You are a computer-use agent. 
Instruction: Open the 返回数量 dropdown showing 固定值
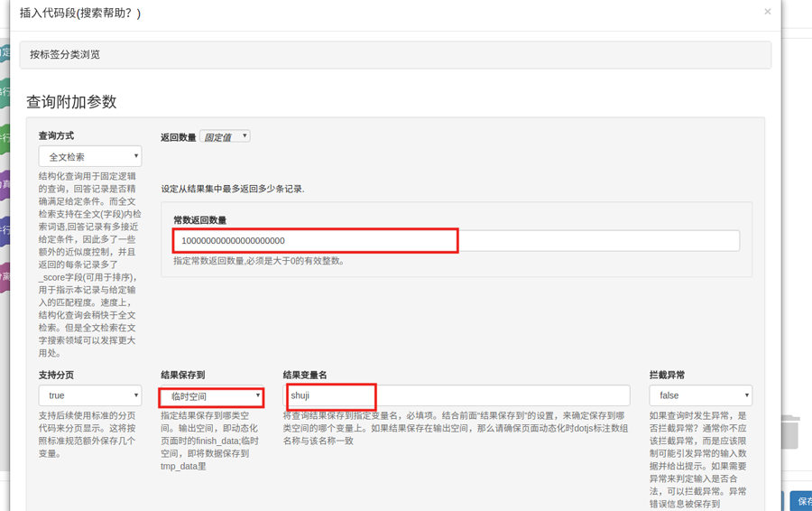225,136
